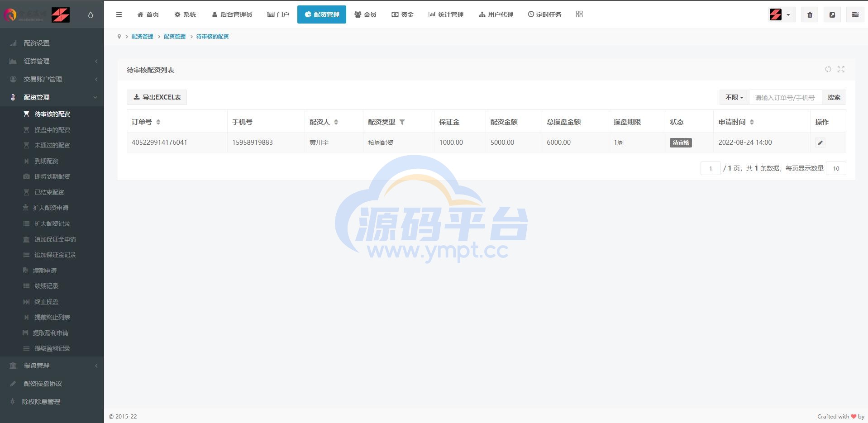Click 导出EXCEL表 button

[x=157, y=97]
